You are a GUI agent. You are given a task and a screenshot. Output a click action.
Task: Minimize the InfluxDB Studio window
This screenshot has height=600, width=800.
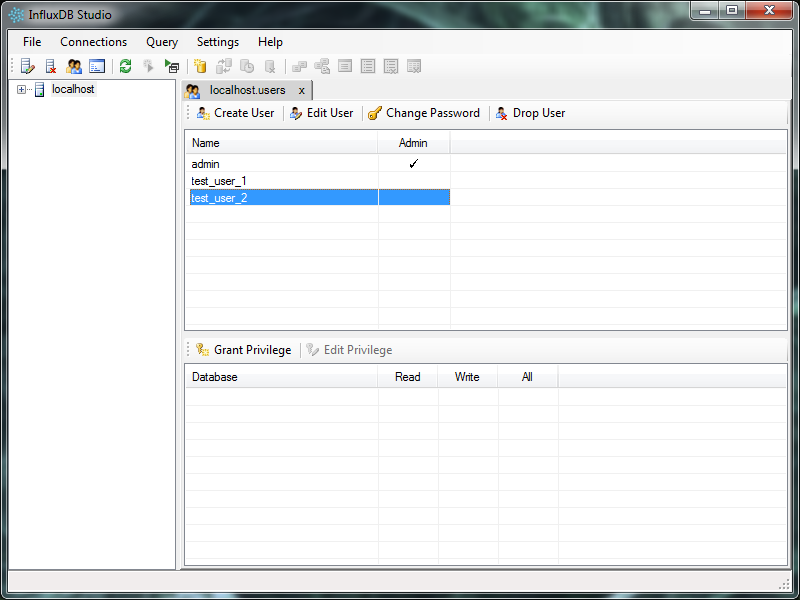tap(705, 10)
